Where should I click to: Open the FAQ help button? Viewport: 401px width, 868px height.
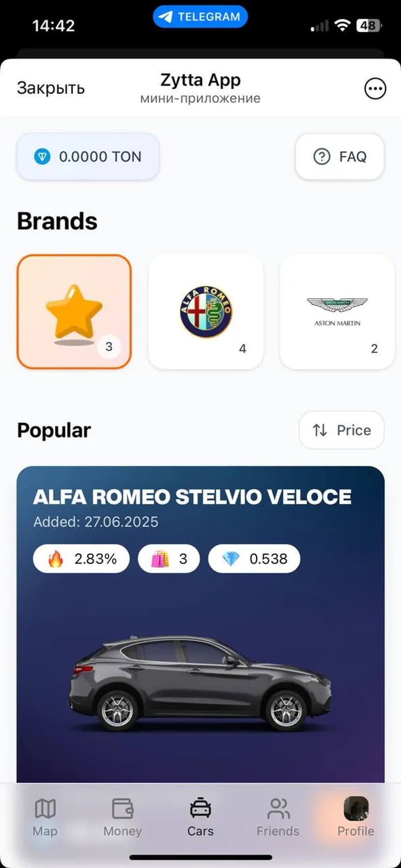pyautogui.click(x=339, y=156)
